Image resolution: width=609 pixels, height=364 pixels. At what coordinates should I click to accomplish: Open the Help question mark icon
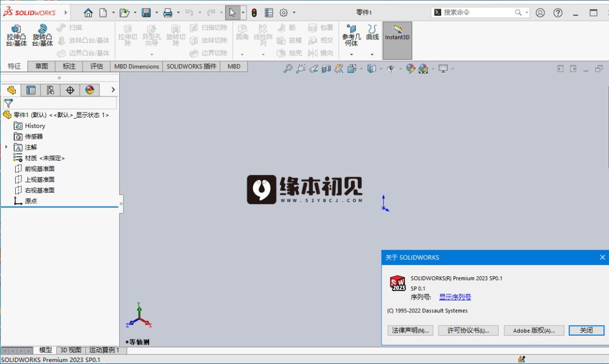click(x=558, y=13)
